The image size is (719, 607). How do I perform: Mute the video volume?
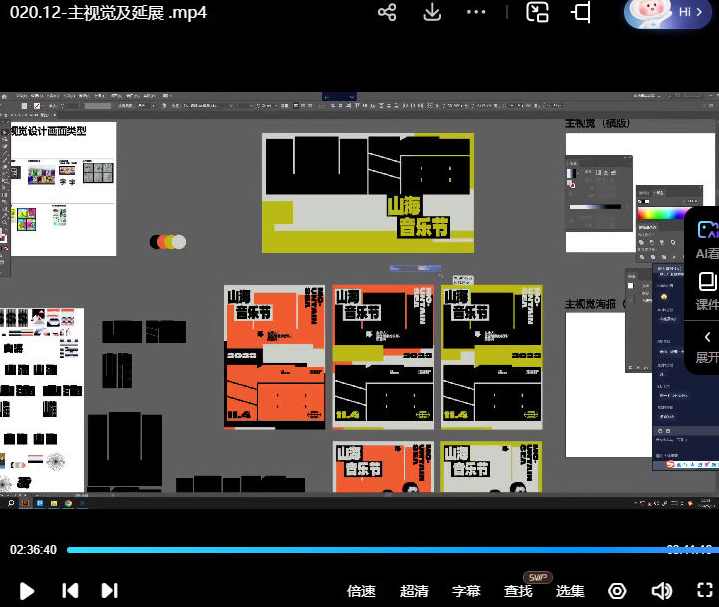pos(661,591)
